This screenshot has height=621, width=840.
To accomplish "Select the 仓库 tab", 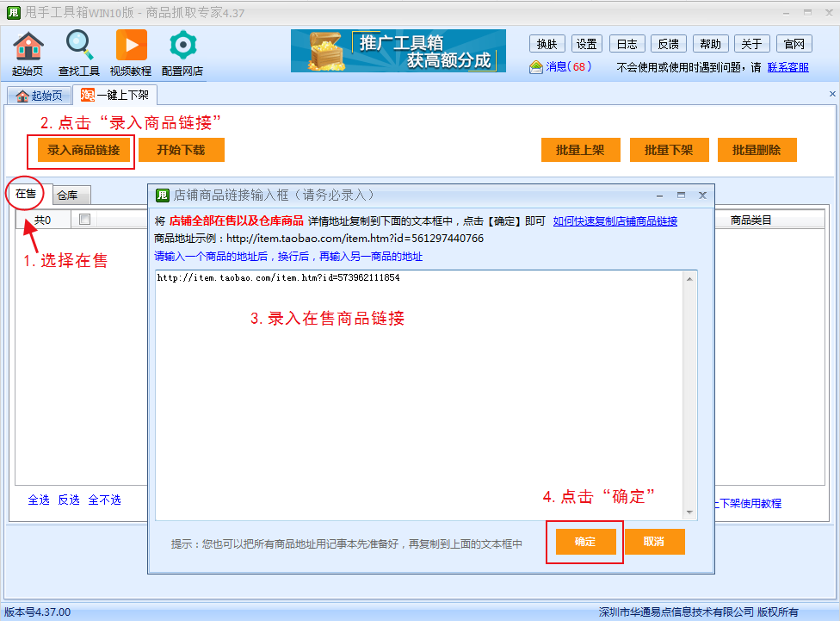I will [71, 196].
